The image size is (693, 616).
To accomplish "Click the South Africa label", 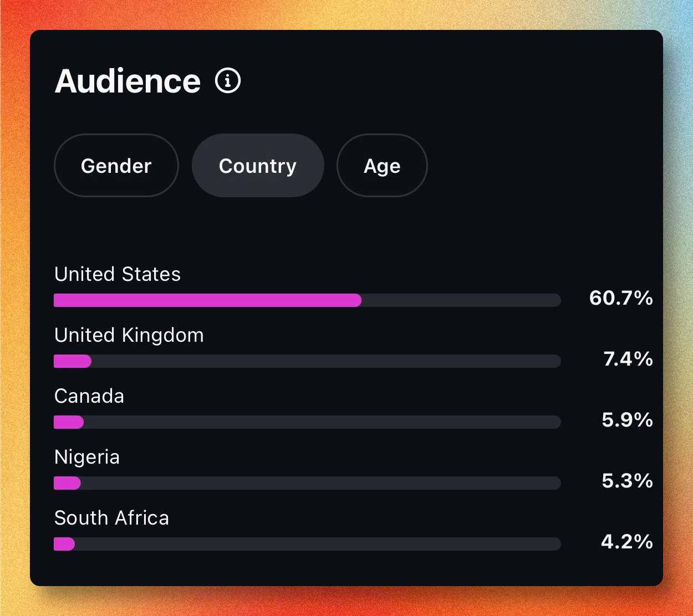I will pyautogui.click(x=111, y=518).
